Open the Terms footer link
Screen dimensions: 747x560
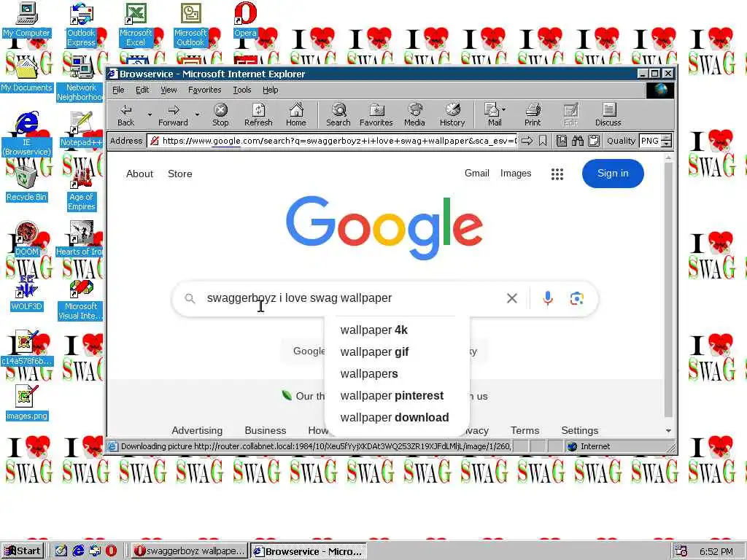tap(525, 430)
